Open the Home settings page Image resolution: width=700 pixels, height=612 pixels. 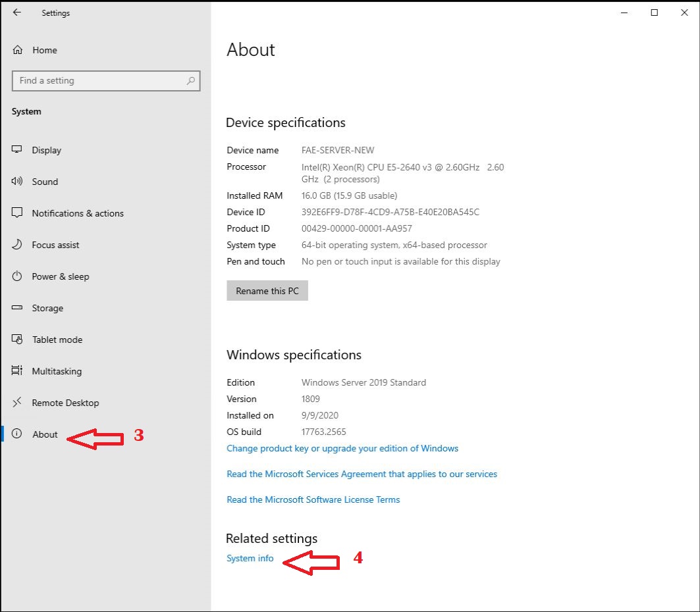[x=45, y=51]
